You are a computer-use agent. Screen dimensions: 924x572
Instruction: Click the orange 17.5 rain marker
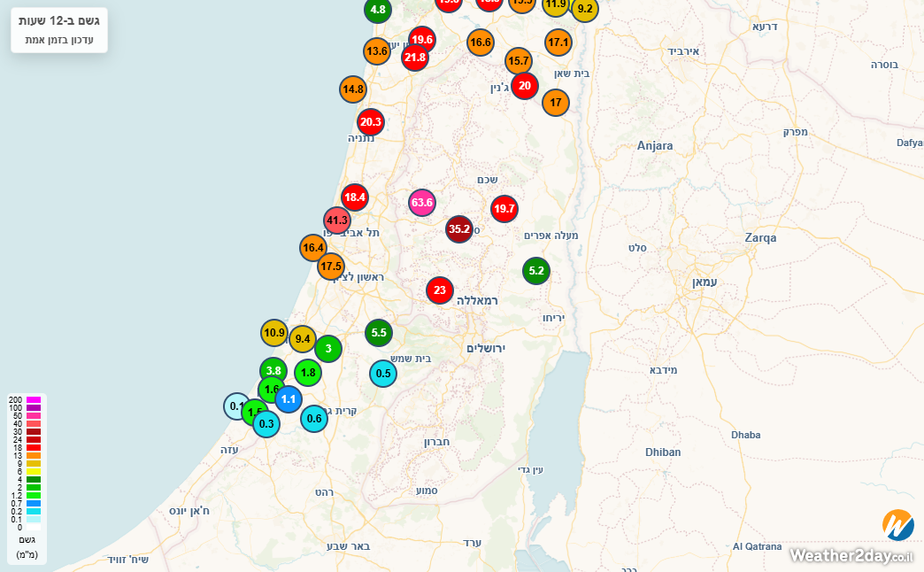[331, 266]
